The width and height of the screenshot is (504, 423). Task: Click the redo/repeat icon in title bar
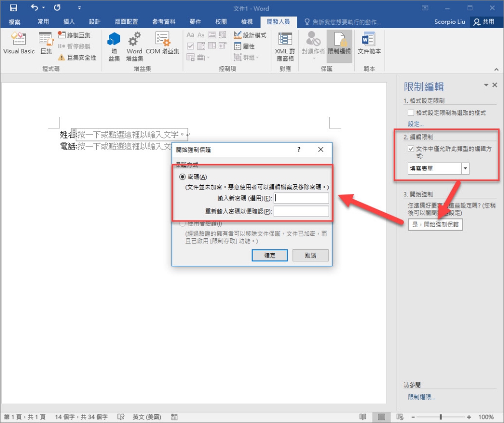click(57, 8)
